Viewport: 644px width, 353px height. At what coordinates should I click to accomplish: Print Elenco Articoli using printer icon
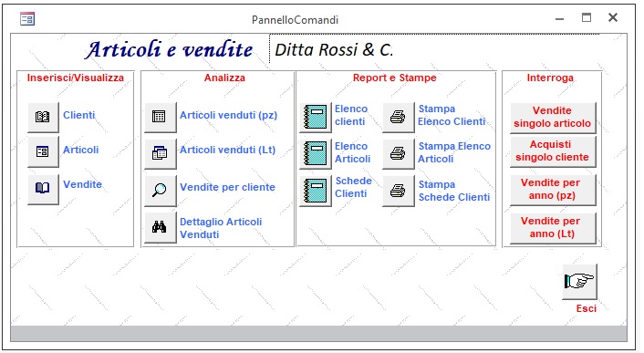click(399, 154)
